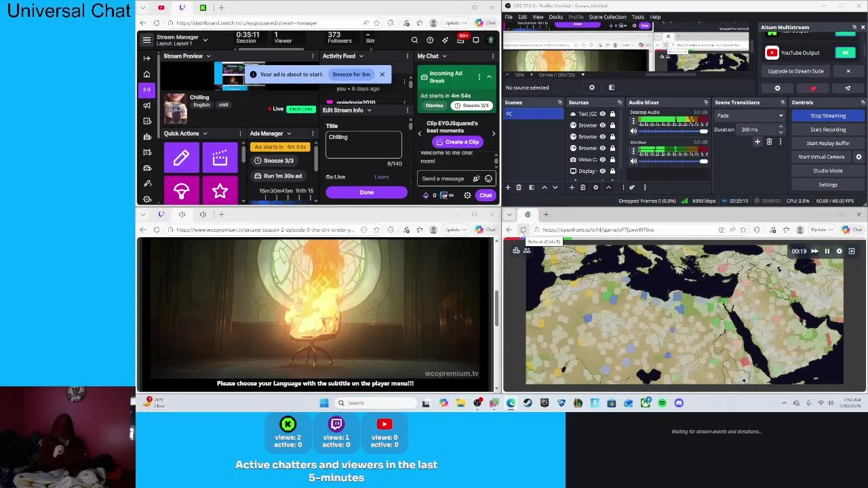Expand Quick Actions panel dropdown
868x488 pixels.
pyautogui.click(x=205, y=134)
